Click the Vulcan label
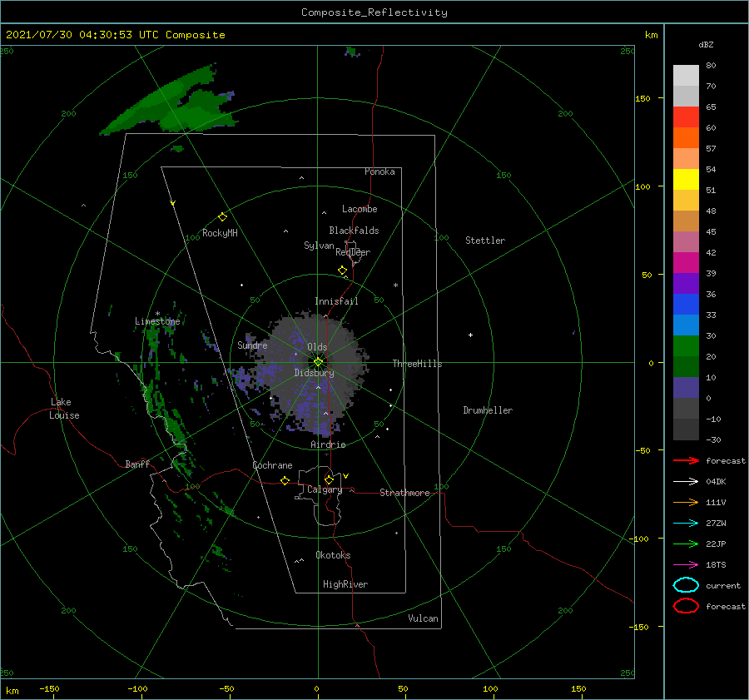The height and width of the screenshot is (700, 749). (x=424, y=618)
